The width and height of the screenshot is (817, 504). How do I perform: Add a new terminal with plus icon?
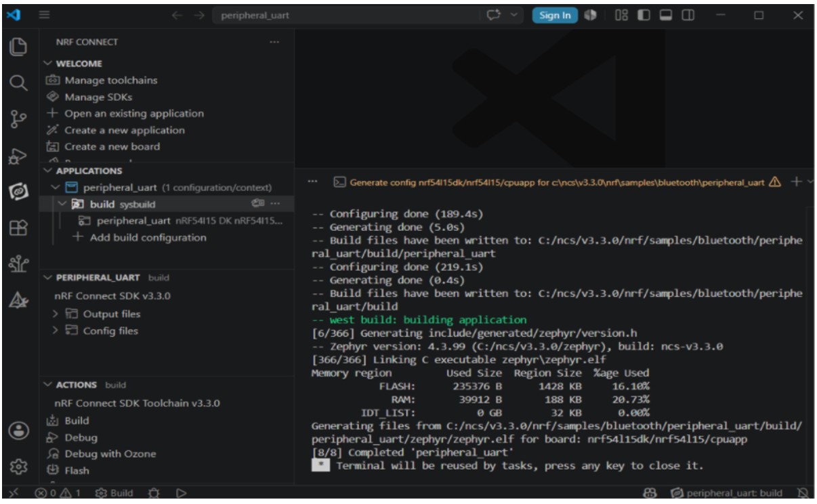(796, 182)
